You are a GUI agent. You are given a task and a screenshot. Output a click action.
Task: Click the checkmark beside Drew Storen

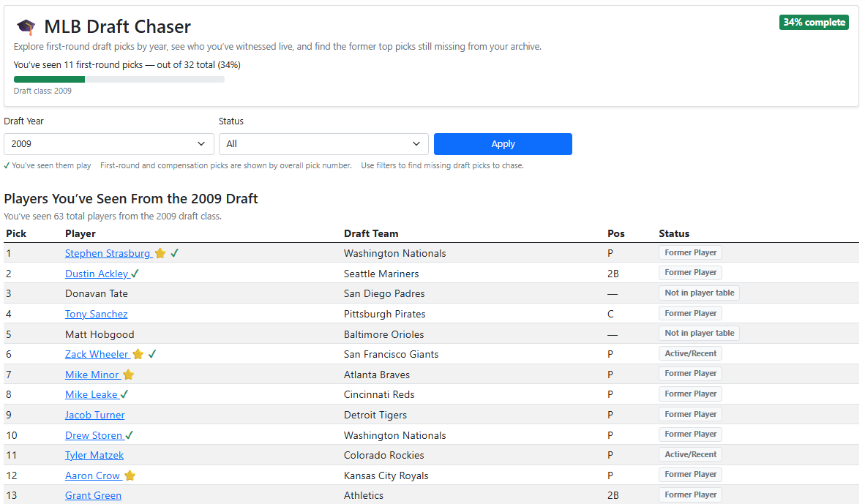pos(129,435)
